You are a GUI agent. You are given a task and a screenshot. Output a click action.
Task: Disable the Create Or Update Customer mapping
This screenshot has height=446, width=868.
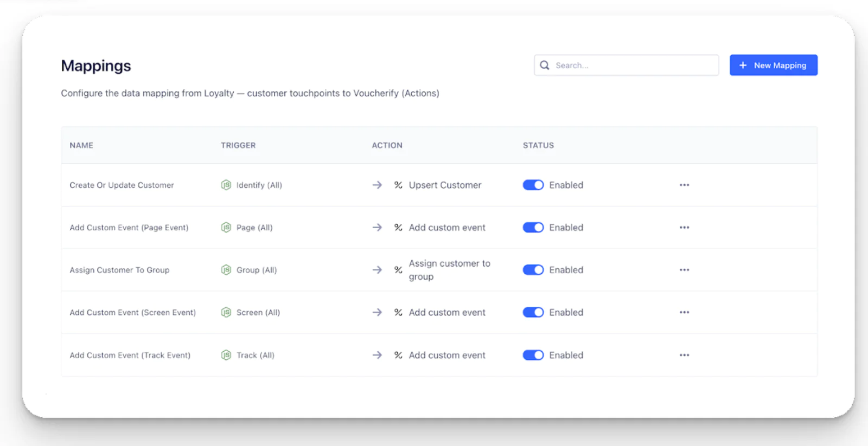(533, 185)
